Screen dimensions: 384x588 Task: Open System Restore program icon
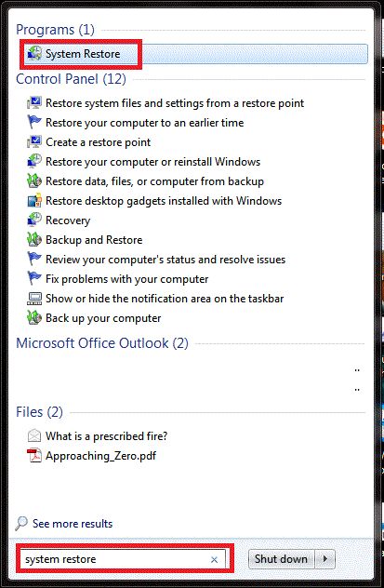35,54
